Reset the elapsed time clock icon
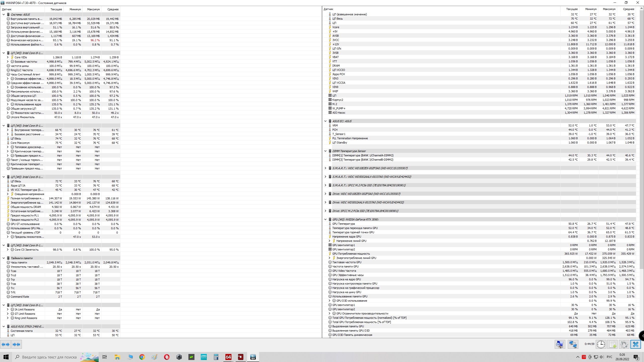The image size is (644, 362). 601,344
